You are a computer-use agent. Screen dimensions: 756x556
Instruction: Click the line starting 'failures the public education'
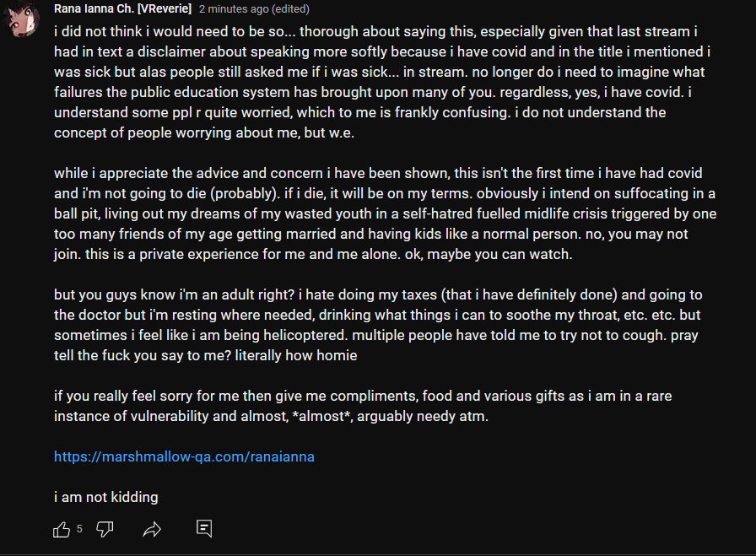coord(373,92)
